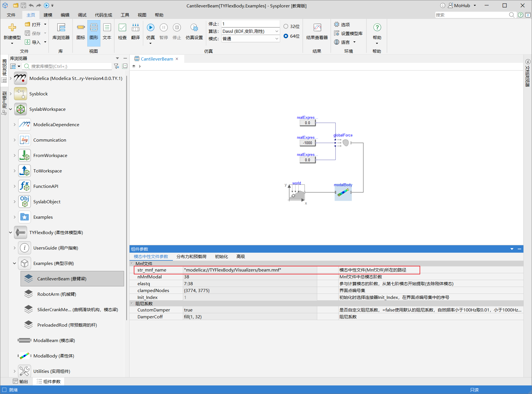Screen dimensions: 532x394
Task: Close the CantileverBeam document tab
Action: pyautogui.click(x=177, y=59)
